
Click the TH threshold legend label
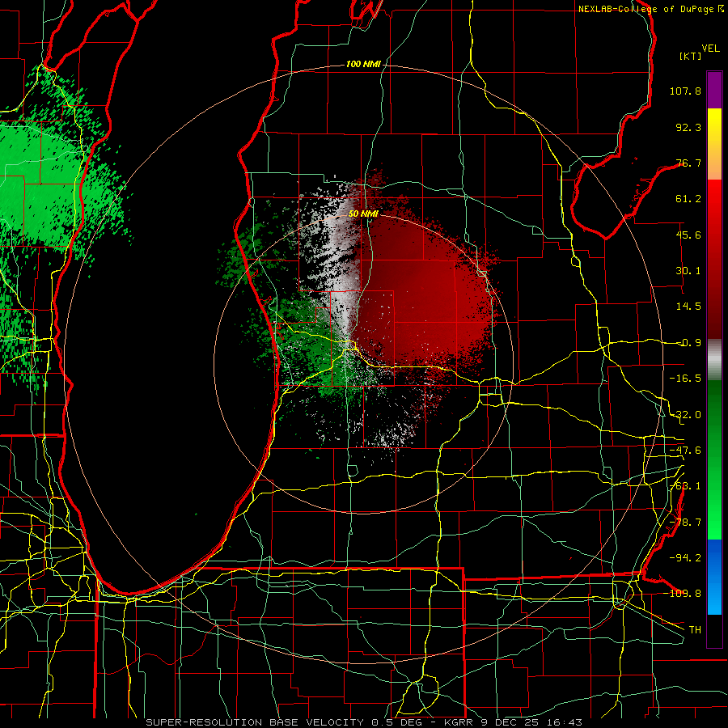point(695,629)
